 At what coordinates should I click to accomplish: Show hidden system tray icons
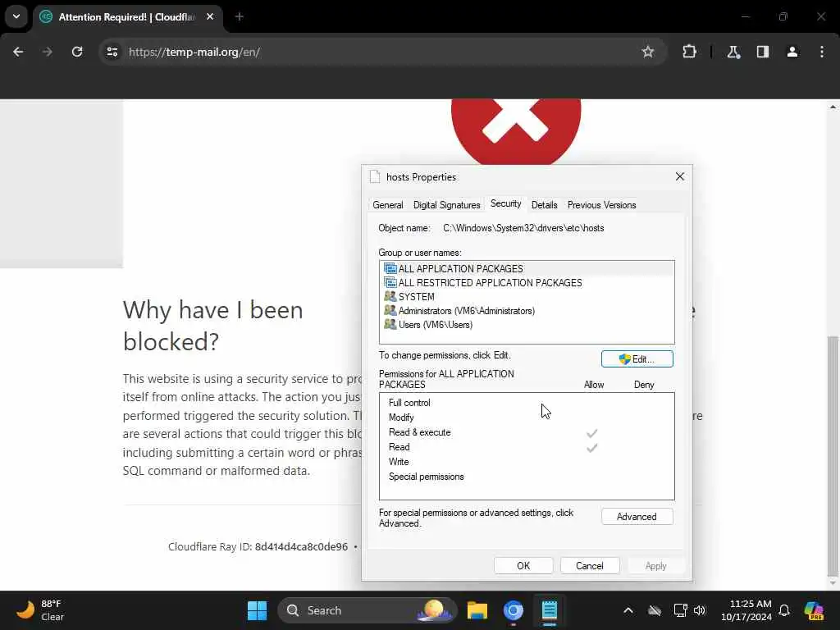628,610
